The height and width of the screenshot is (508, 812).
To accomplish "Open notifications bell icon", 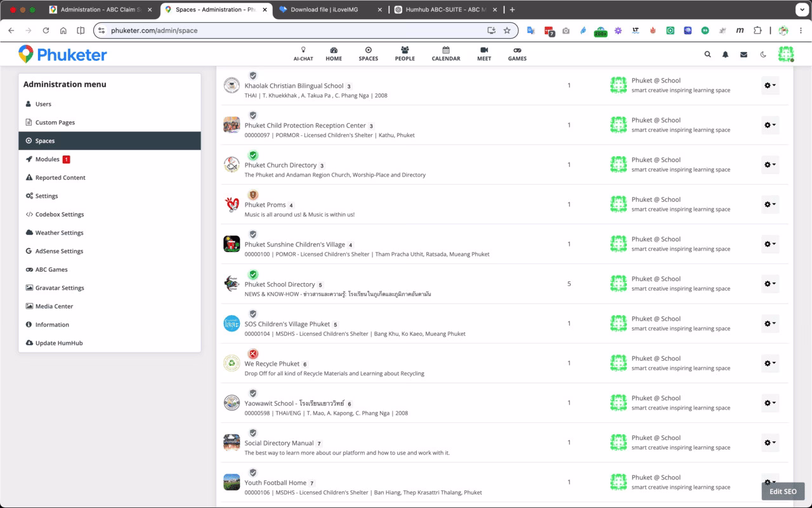I will [x=726, y=55].
